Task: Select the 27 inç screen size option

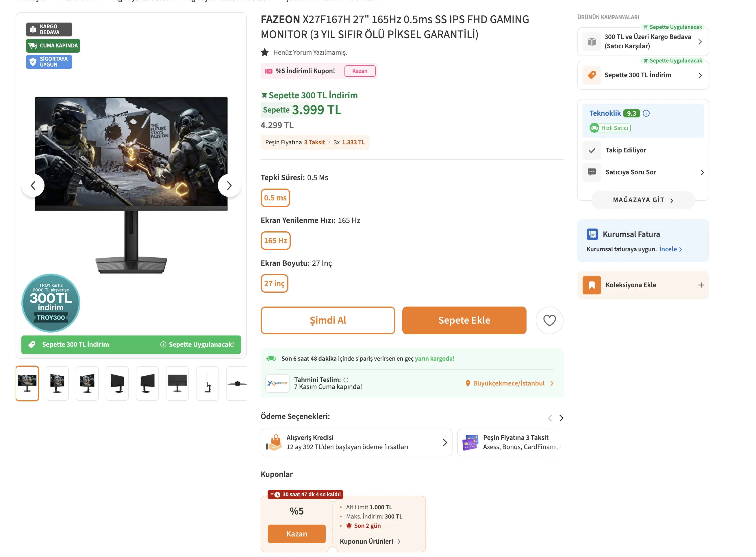Action: point(274,283)
